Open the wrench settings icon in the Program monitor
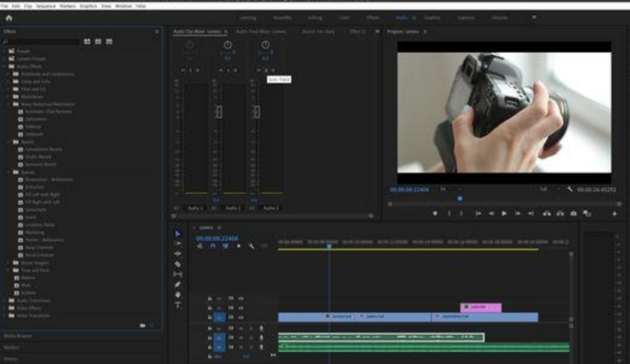 point(569,189)
